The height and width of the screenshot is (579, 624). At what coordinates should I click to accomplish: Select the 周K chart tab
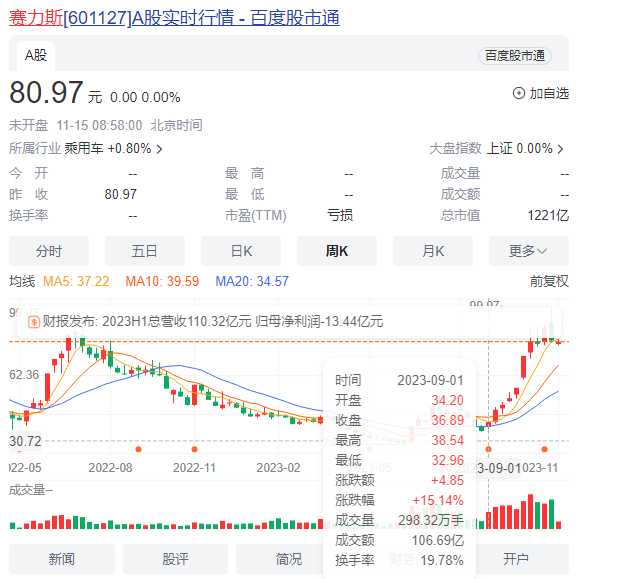[x=337, y=251]
